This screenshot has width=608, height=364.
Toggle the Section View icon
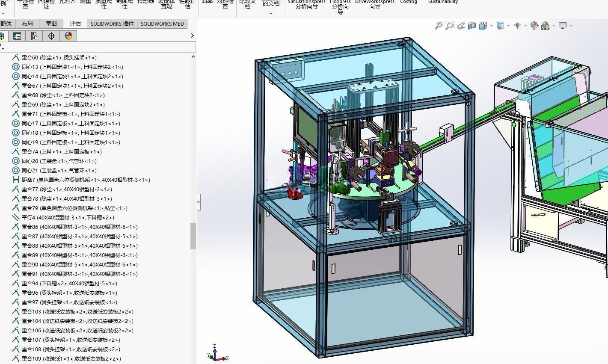coord(472,26)
